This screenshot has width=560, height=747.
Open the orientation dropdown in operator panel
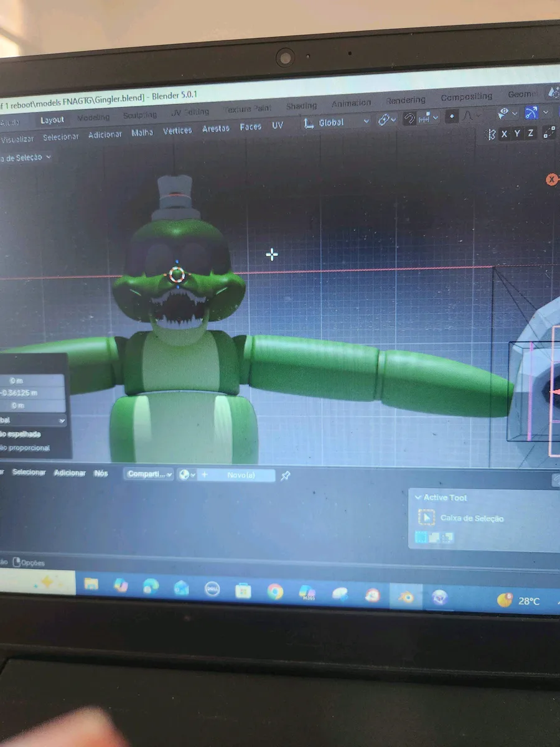click(32, 420)
